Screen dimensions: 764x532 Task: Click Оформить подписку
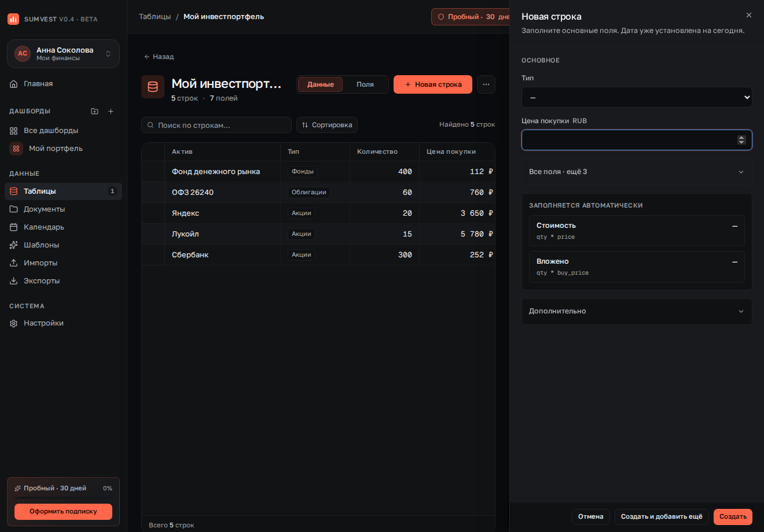[x=64, y=511]
